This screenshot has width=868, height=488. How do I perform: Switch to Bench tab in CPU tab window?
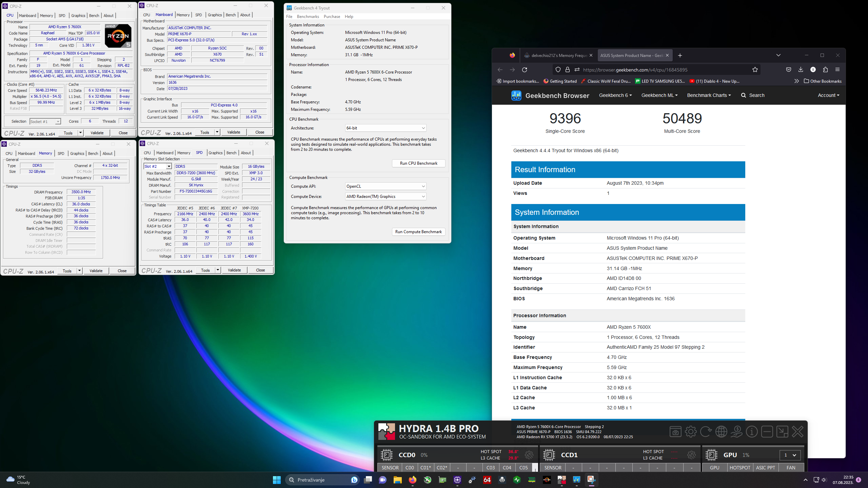coord(94,16)
